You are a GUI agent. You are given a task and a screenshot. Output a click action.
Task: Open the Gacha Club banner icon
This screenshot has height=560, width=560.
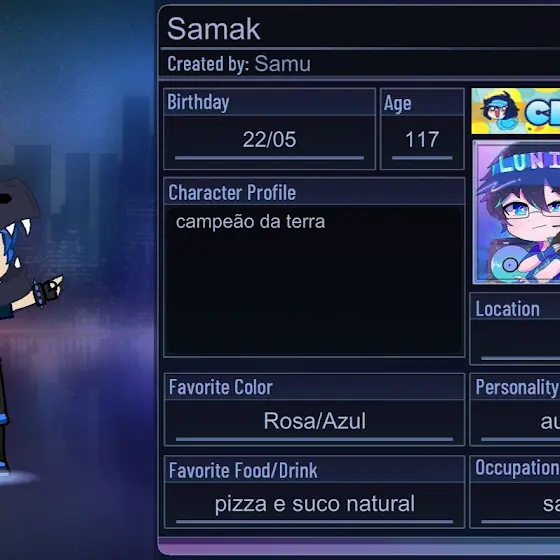516,111
